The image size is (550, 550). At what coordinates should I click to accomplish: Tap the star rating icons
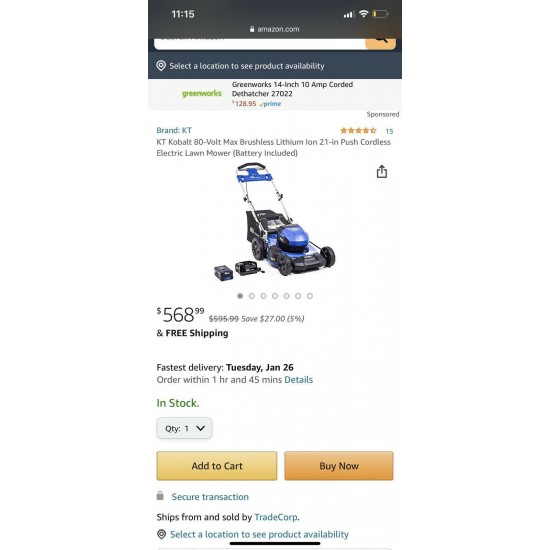point(358,131)
